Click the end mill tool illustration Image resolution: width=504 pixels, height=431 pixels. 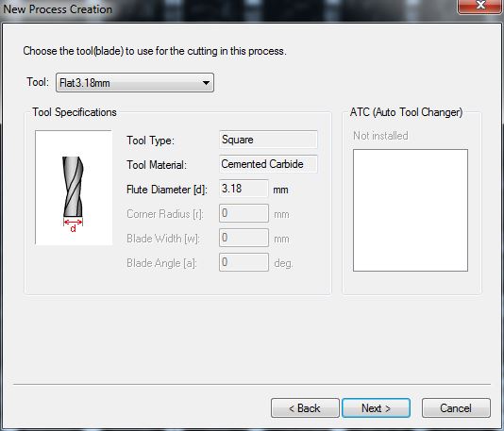click(74, 188)
